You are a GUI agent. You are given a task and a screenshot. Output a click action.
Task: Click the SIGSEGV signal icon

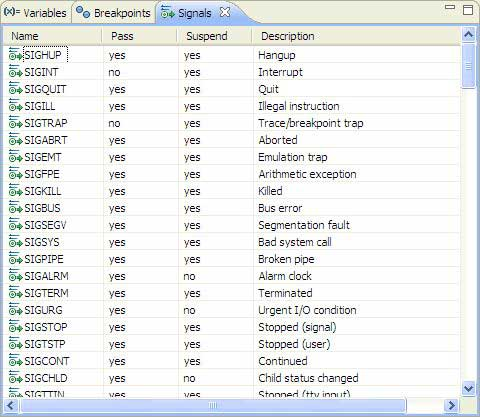point(15,224)
